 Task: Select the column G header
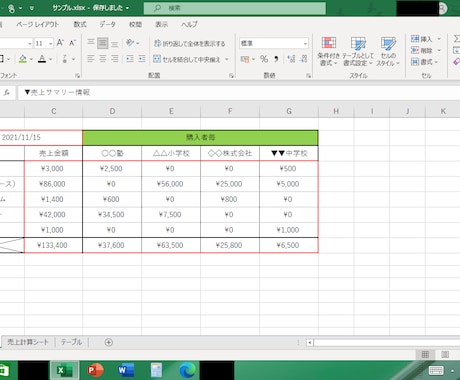tap(289, 111)
